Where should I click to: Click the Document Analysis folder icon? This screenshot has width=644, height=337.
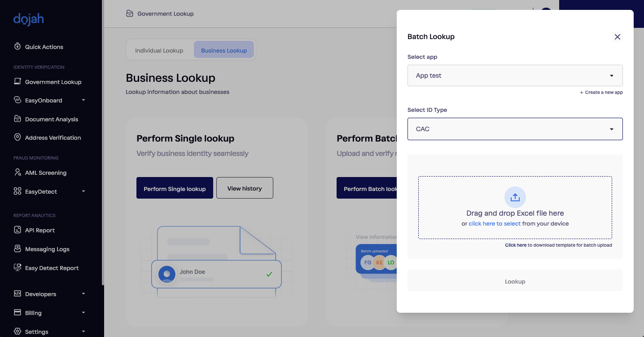[x=18, y=119]
